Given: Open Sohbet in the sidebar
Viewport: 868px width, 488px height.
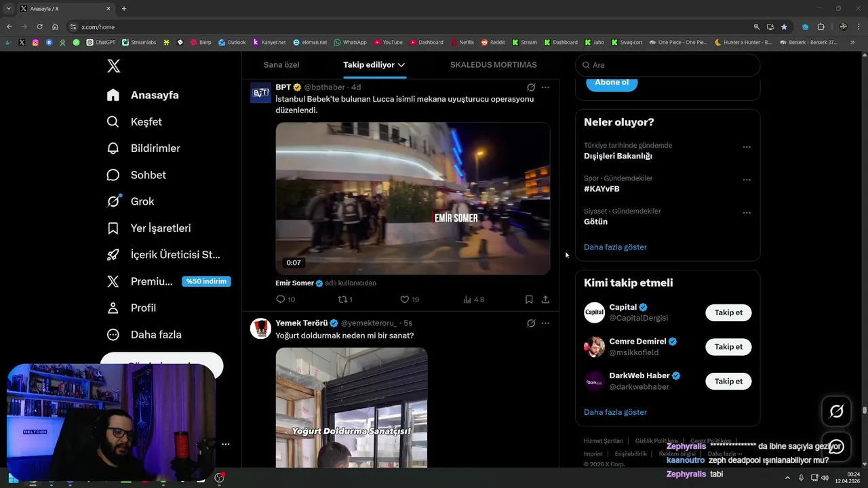Looking at the screenshot, I should pyautogui.click(x=136, y=175).
